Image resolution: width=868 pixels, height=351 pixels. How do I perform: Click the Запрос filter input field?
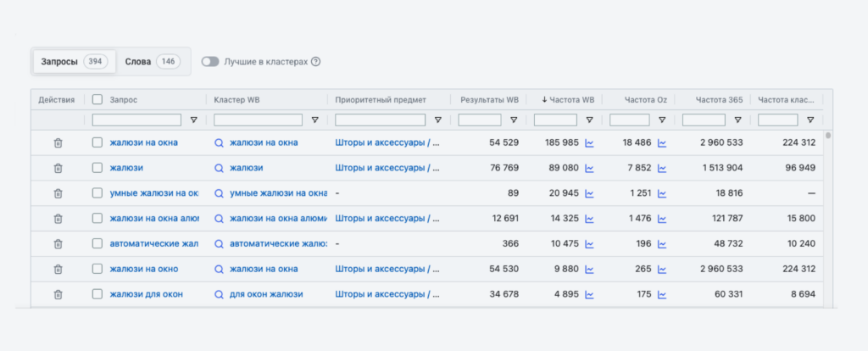(x=136, y=120)
